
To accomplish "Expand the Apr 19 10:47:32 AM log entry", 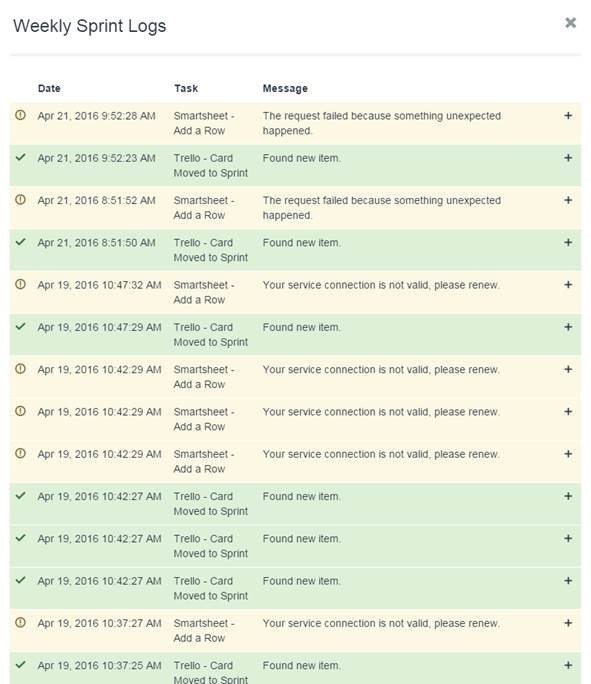I will pyautogui.click(x=568, y=285).
